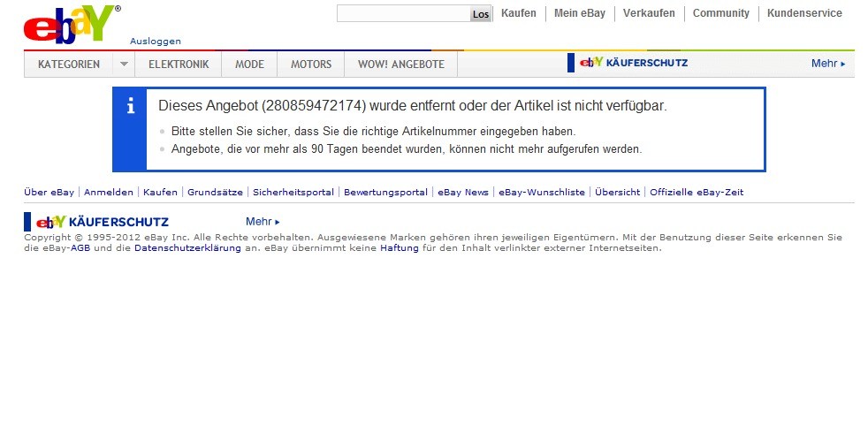Viewport: 868px width, 448px height.
Task: Expand the Kategorien dropdown arrow
Action: pos(124,65)
